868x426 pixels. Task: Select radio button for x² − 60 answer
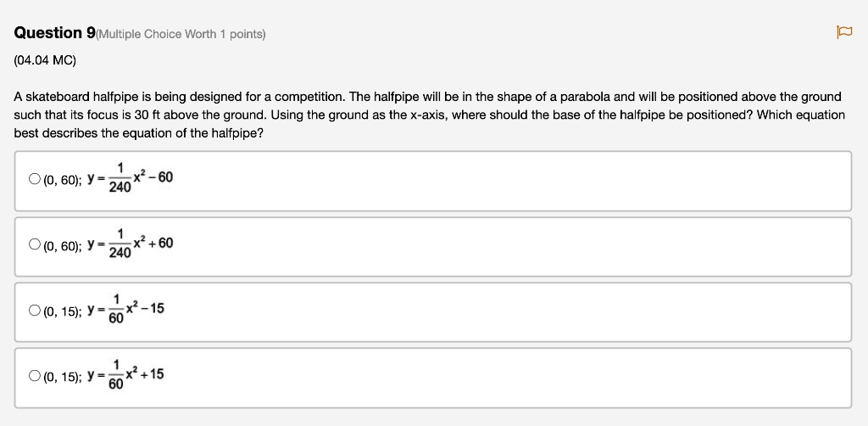click(x=34, y=179)
